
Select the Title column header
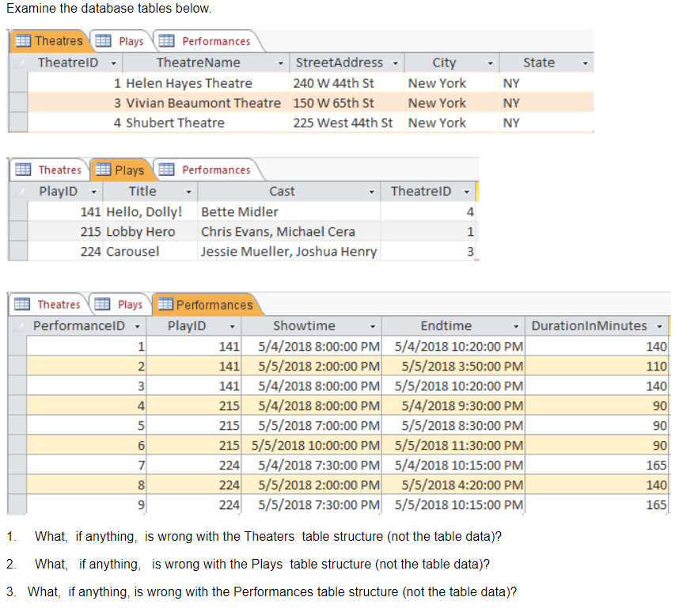(x=142, y=192)
